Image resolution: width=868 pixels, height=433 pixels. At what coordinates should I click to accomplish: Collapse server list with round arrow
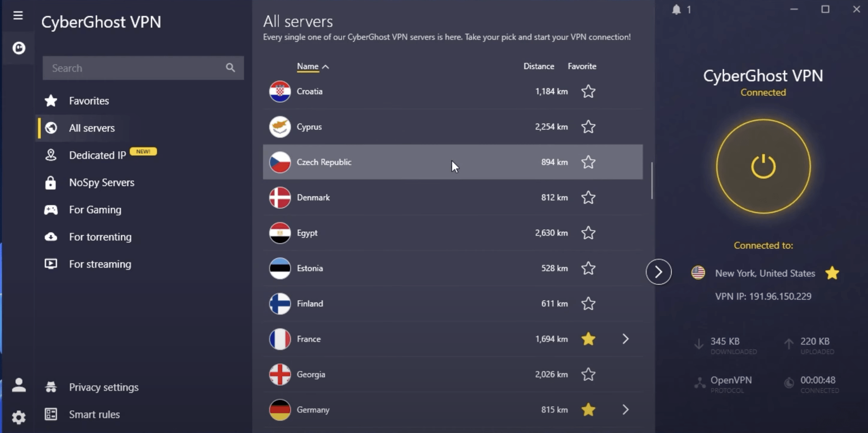coord(658,272)
